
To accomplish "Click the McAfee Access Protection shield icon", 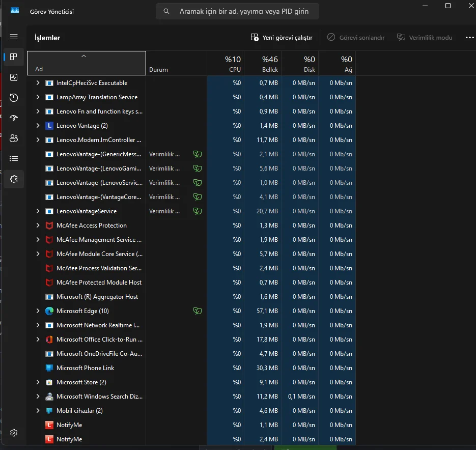I will [x=49, y=226].
